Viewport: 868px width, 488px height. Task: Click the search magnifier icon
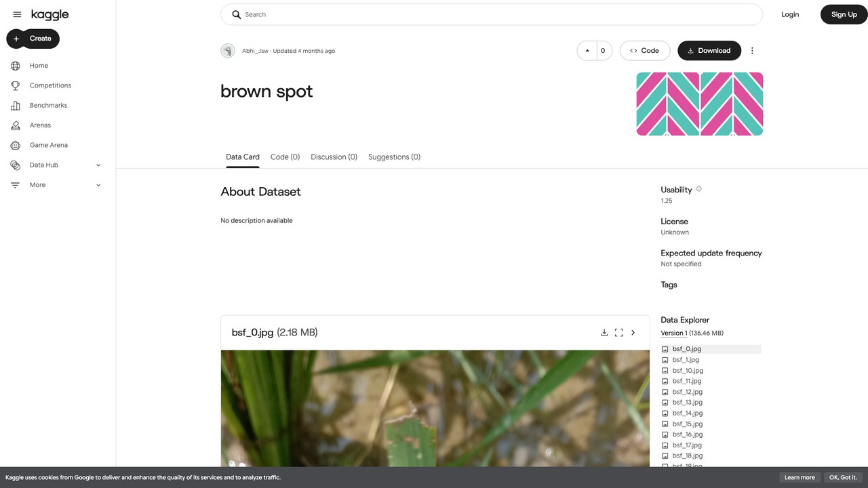point(237,14)
